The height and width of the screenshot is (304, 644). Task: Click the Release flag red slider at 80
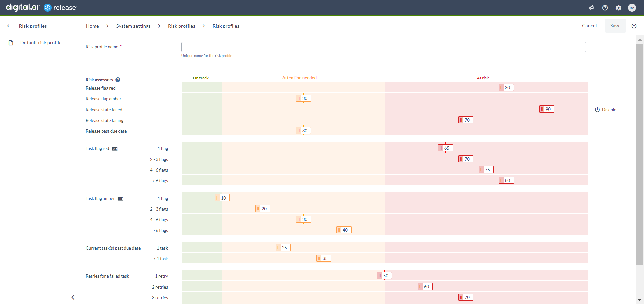pyautogui.click(x=506, y=88)
